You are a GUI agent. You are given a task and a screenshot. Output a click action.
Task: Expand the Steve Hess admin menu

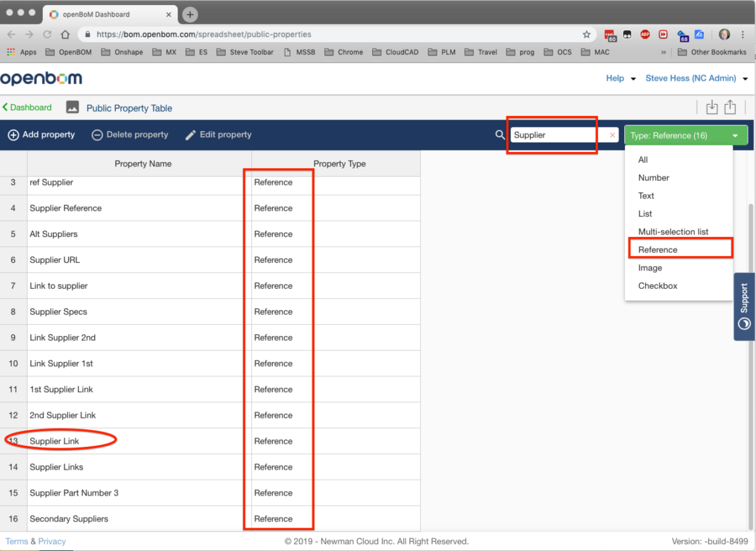coord(690,78)
